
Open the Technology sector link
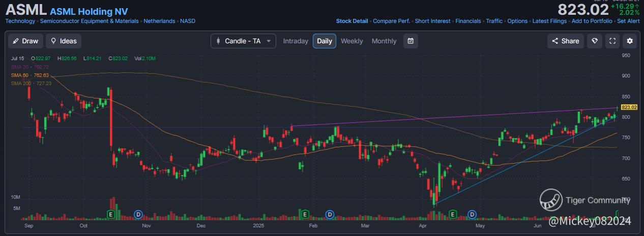click(20, 21)
